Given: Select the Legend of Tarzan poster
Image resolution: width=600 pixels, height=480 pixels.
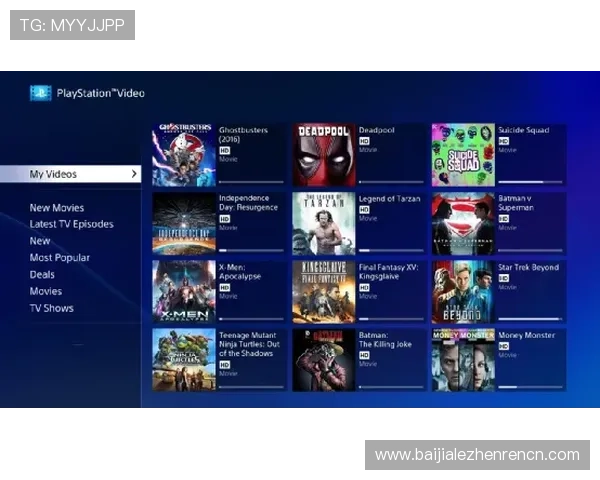Looking at the screenshot, I should coord(324,224).
